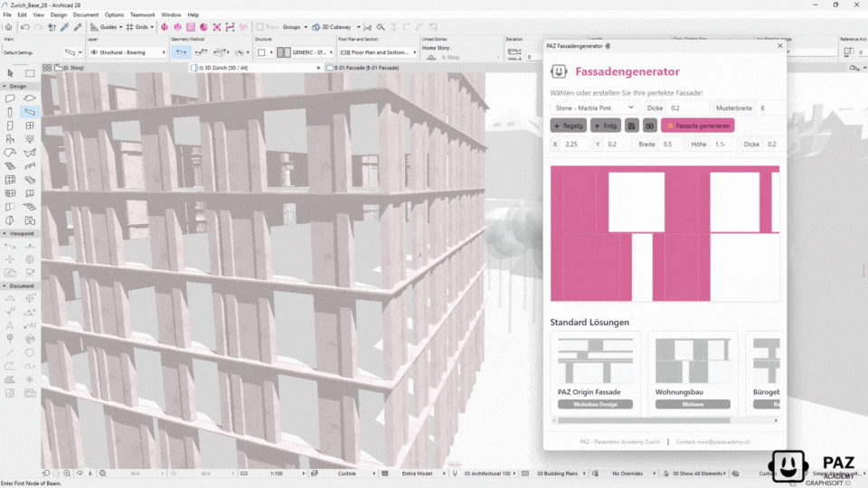Viewport: 868px width, 488px height.
Task: Click the Wohnbau Design button under PAZ Origin Fassade
Action: click(x=595, y=405)
